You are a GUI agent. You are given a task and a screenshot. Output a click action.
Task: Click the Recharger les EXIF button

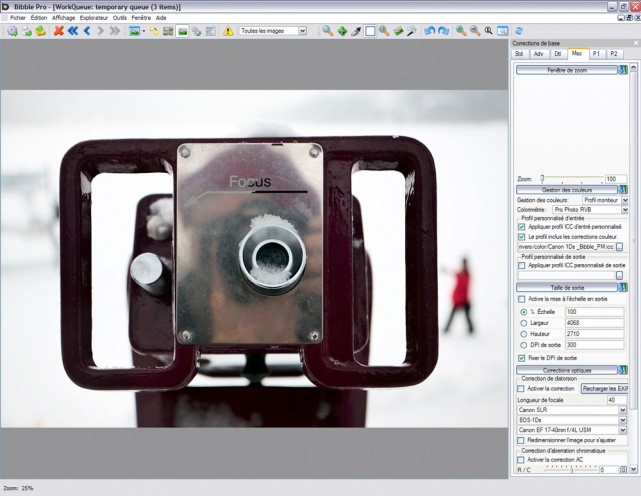[x=605, y=388]
